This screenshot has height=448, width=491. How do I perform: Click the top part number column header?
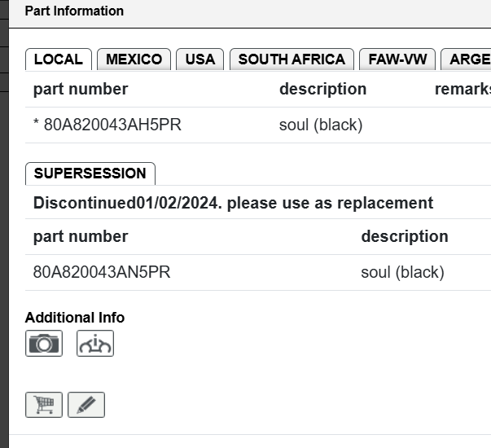81,90
